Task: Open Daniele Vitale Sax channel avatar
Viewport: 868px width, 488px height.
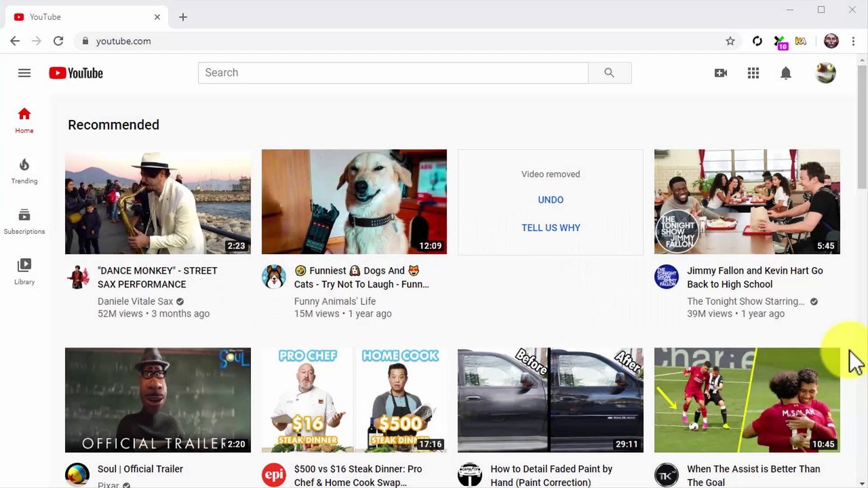Action: tap(77, 277)
